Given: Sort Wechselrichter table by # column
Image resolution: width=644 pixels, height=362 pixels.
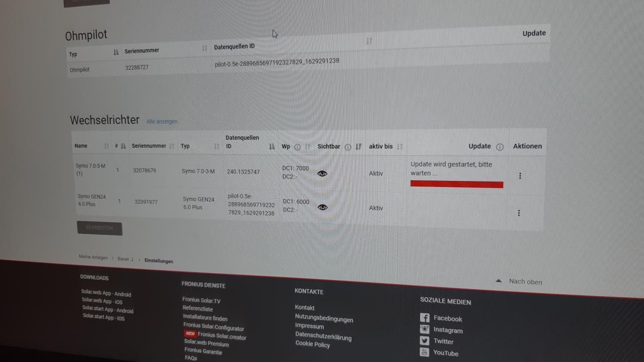Looking at the screenshot, I should (123, 146).
